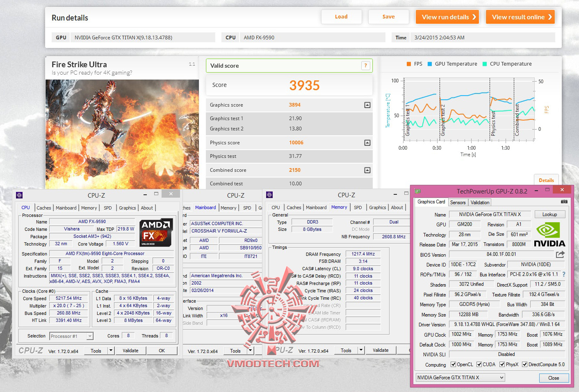Toggle the PhysX checkbox in GPU-Z
Image resolution: width=579 pixels, height=392 pixels.
[502, 364]
